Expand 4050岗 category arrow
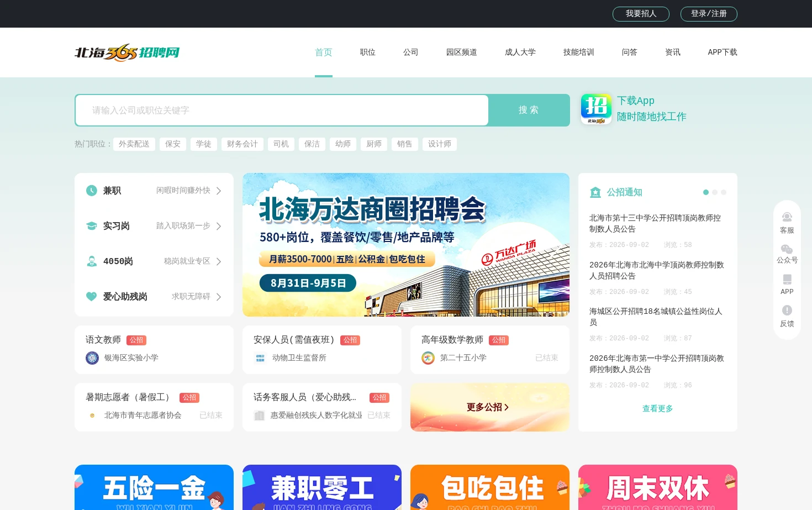Viewport: 812px width, 510px height. tap(219, 261)
